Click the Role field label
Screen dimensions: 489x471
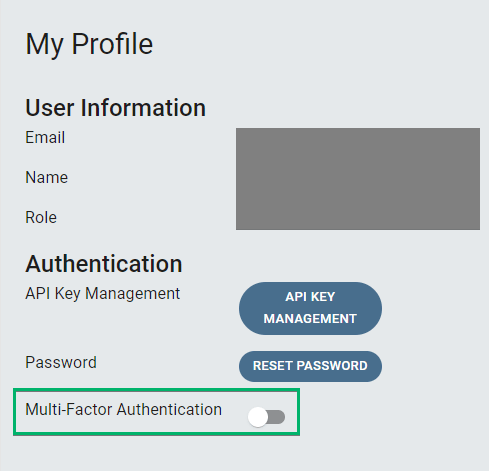41,217
